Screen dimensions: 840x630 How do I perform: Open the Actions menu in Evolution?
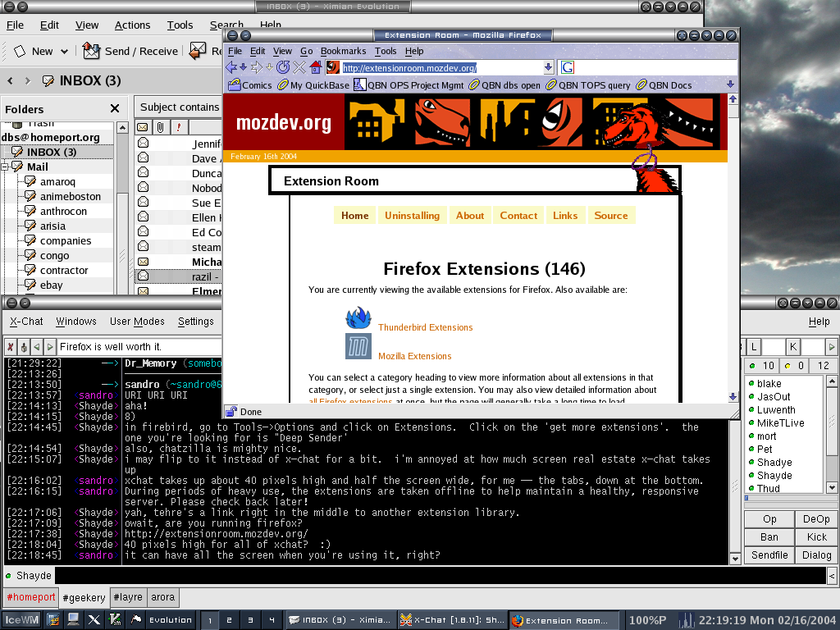pyautogui.click(x=132, y=25)
